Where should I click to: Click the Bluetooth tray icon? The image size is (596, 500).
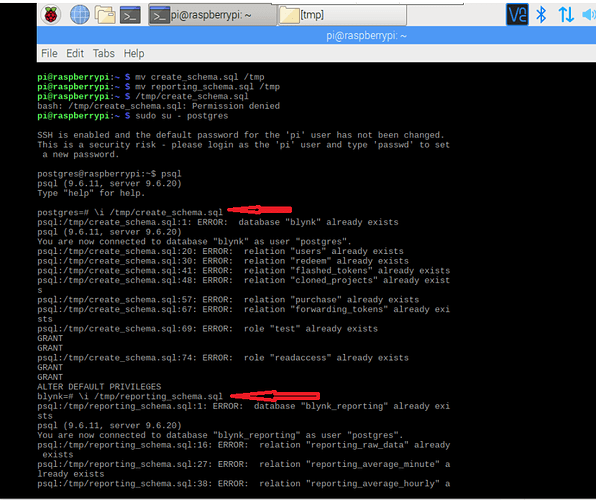[541, 15]
